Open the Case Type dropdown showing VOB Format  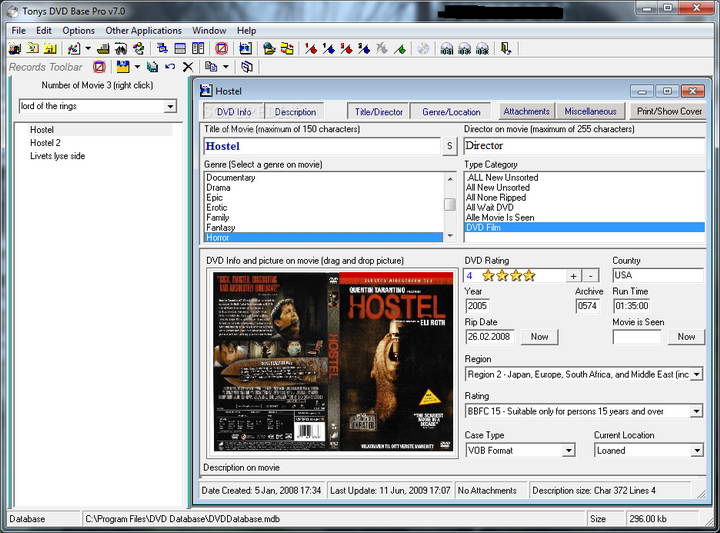tap(568, 451)
